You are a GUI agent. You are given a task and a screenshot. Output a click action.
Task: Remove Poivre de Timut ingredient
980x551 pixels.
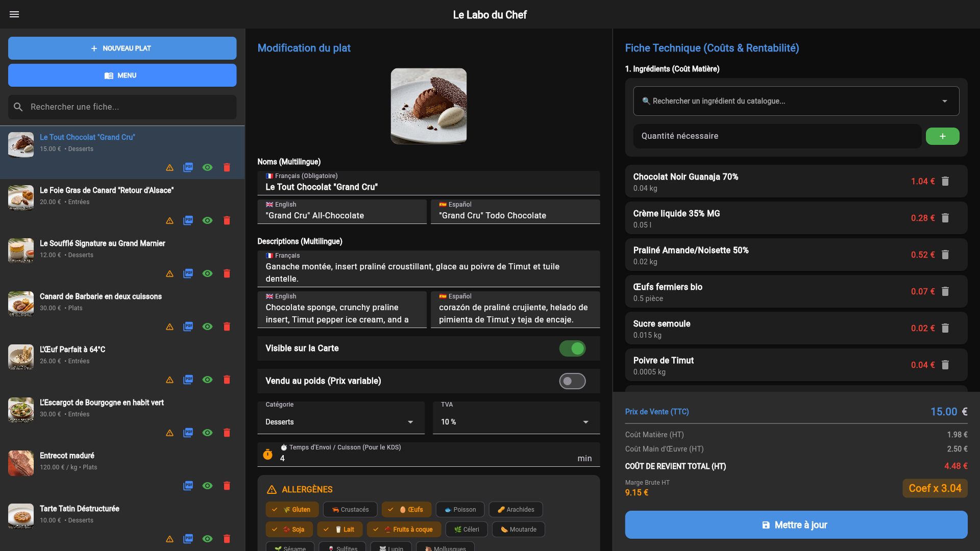tap(945, 365)
